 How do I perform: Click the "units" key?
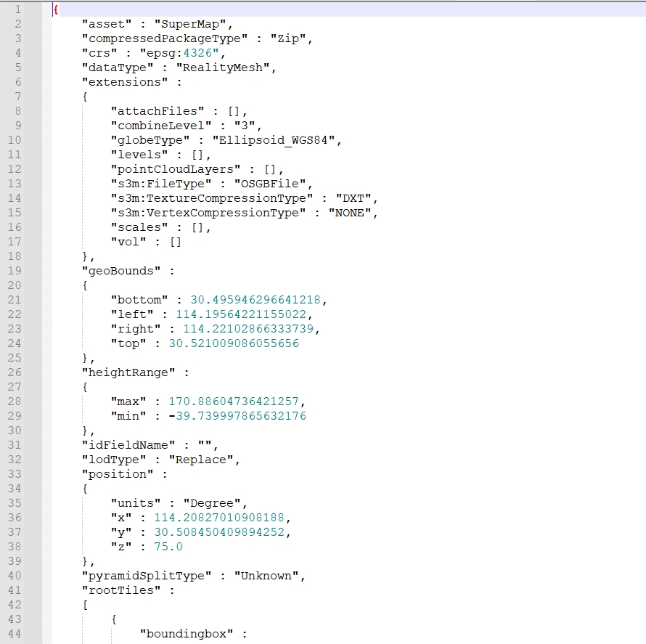tap(136, 502)
